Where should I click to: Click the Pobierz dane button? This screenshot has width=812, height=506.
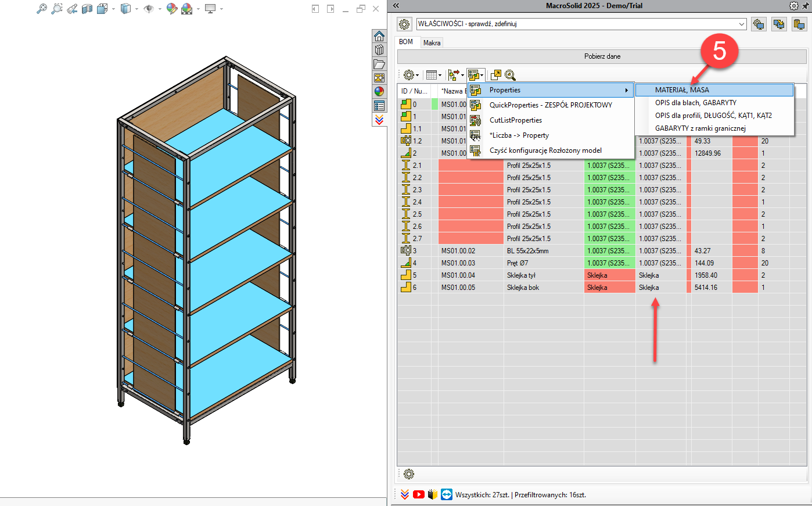click(602, 56)
